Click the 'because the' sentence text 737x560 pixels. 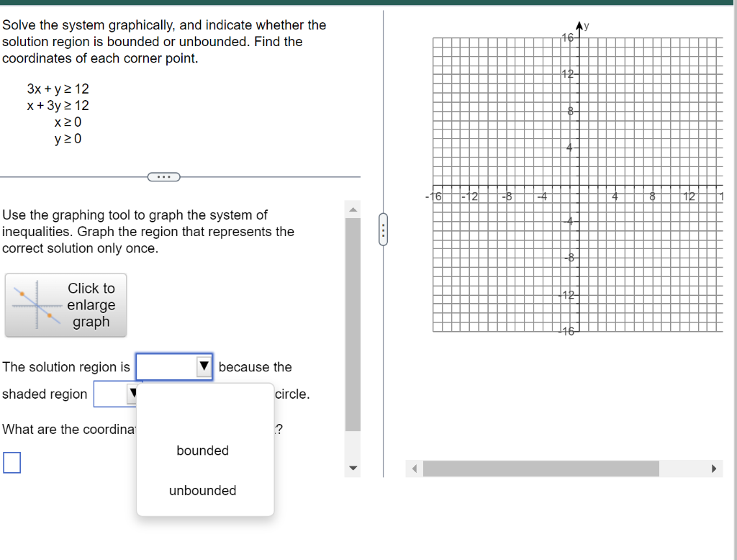pyautogui.click(x=255, y=367)
